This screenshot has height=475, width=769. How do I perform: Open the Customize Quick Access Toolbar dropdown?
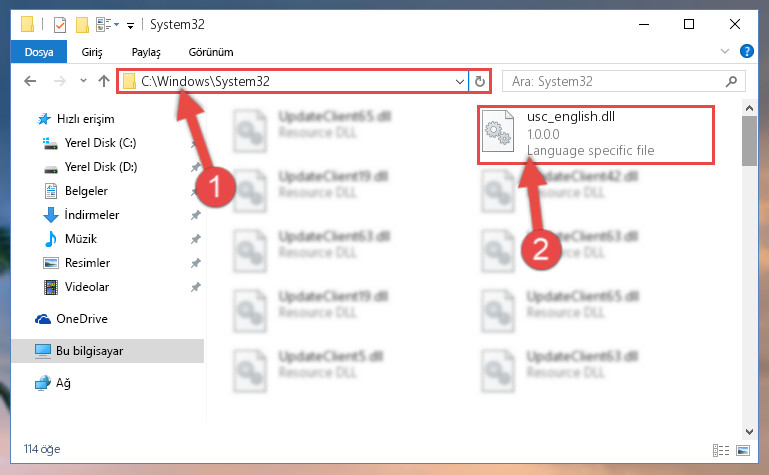130,25
